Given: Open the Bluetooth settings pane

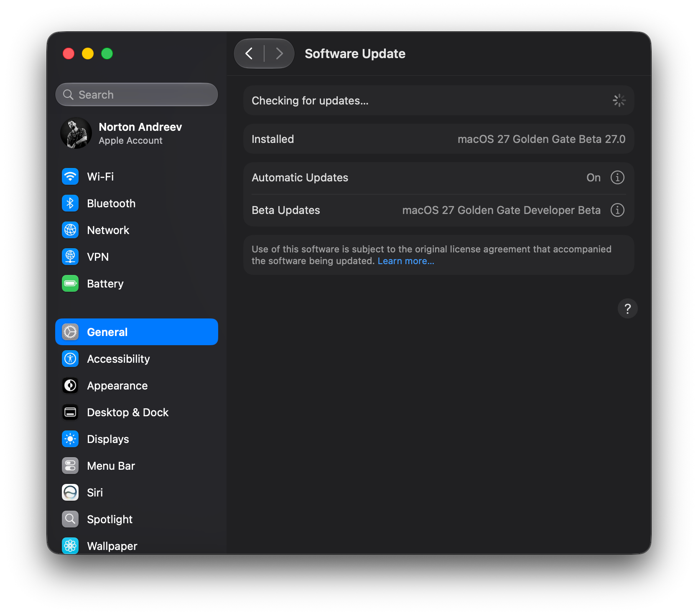Looking at the screenshot, I should point(137,203).
